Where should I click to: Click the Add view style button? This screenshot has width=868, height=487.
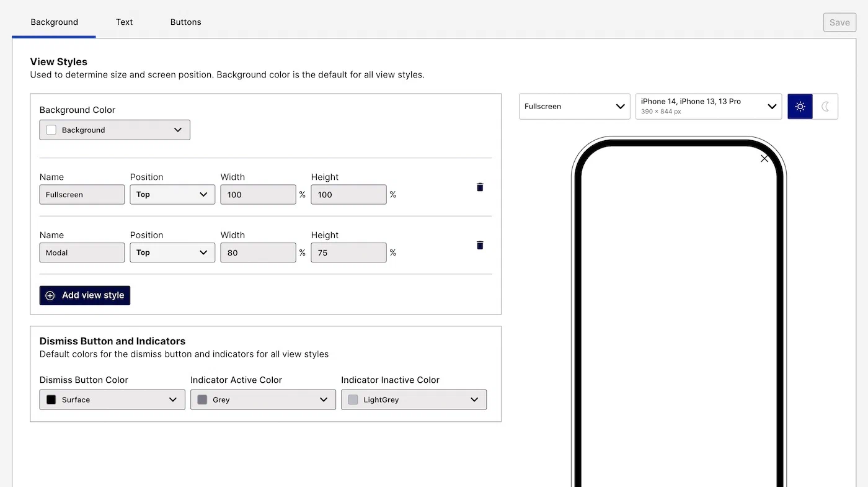pos(85,296)
